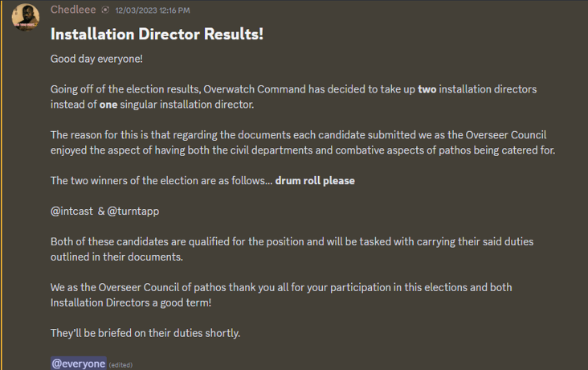
Task: Click the @everyone mention
Action: 78,364
